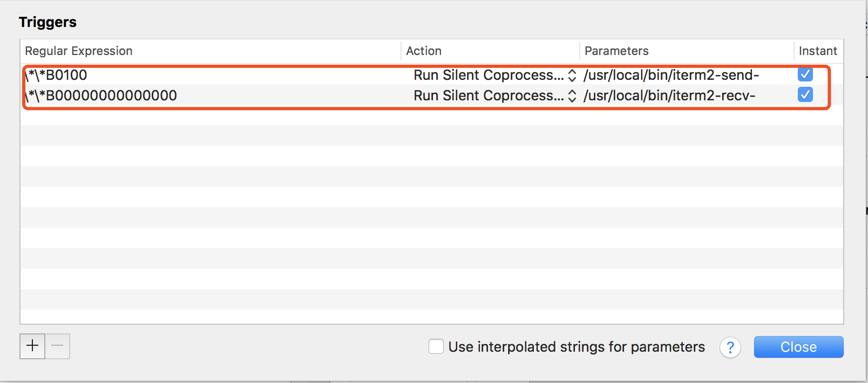Click the Triggers dialog title
Viewport: 868px width, 383px height.
48,22
